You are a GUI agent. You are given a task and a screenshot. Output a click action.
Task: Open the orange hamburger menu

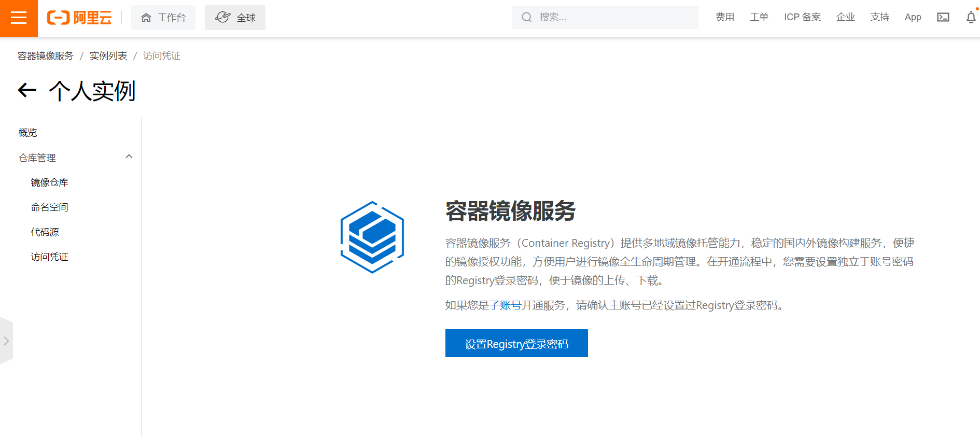click(x=19, y=18)
